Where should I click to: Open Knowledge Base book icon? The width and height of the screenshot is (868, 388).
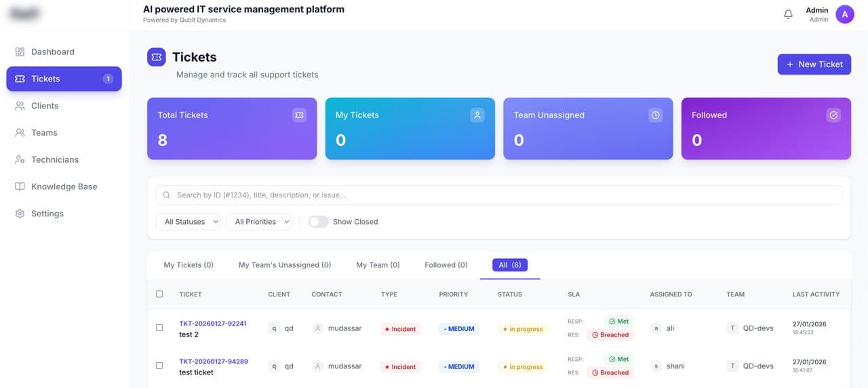point(20,187)
